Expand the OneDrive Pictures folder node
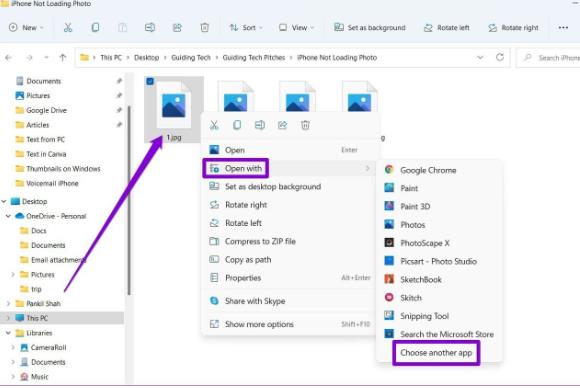Image resolution: width=580 pixels, height=388 pixels. click(x=13, y=274)
